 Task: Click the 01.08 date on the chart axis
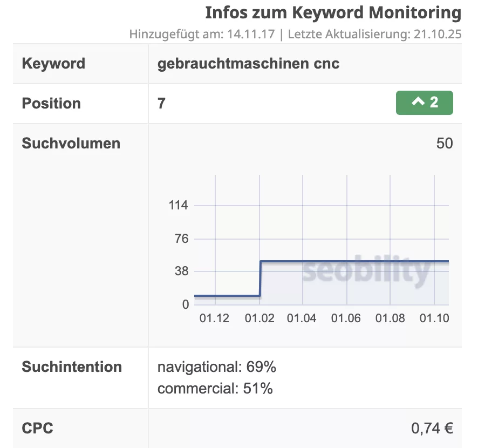(390, 318)
